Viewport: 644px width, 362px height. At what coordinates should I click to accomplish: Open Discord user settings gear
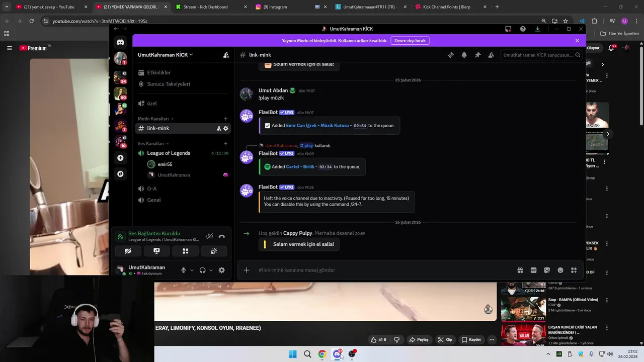click(221, 270)
